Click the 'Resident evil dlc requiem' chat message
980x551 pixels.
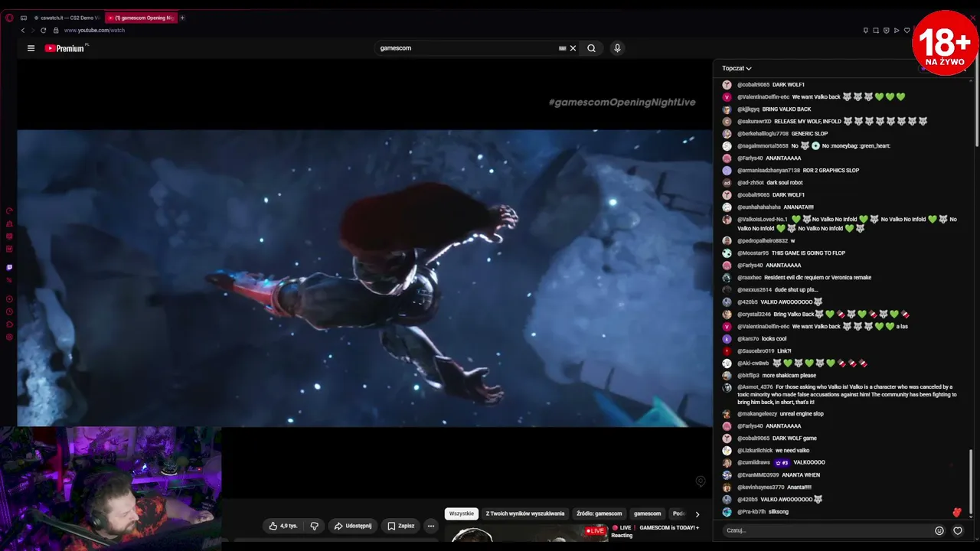tap(818, 278)
